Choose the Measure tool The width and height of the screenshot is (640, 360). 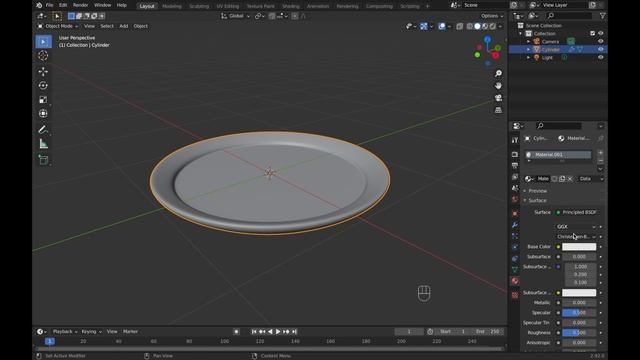(43, 144)
